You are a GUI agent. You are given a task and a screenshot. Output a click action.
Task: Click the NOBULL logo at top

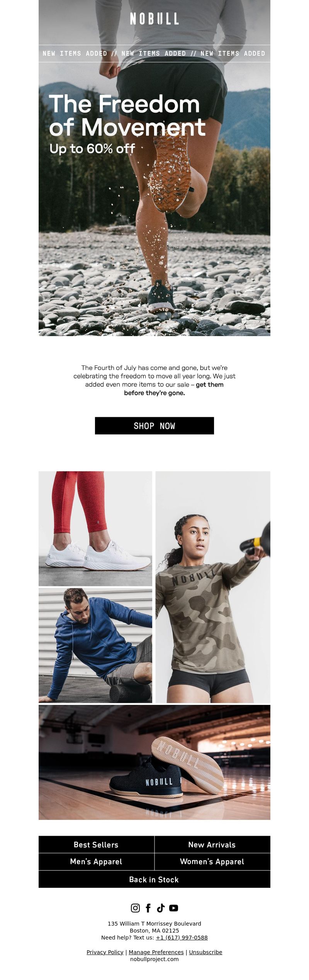[x=154, y=19]
